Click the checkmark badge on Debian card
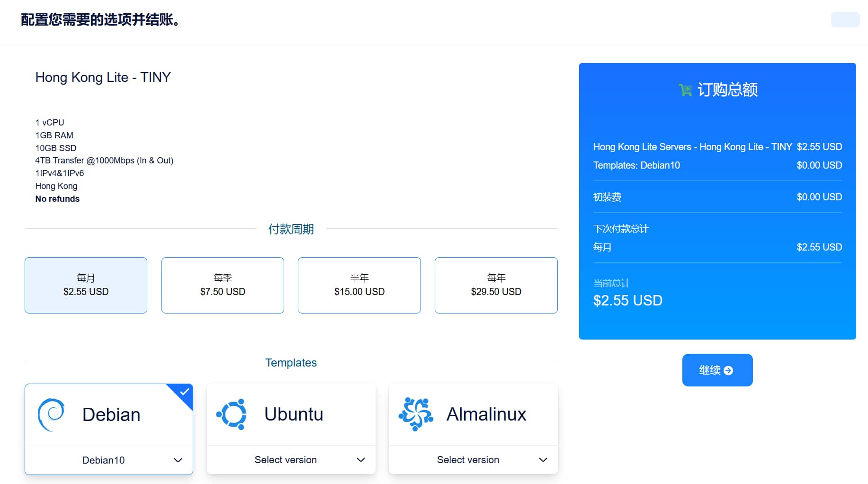The image size is (868, 484). pyautogui.click(x=184, y=393)
